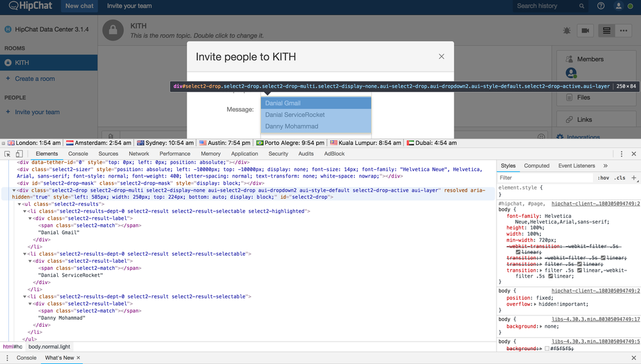
Task: Collapse li containing Danny Mohammad
Action: click(x=24, y=297)
